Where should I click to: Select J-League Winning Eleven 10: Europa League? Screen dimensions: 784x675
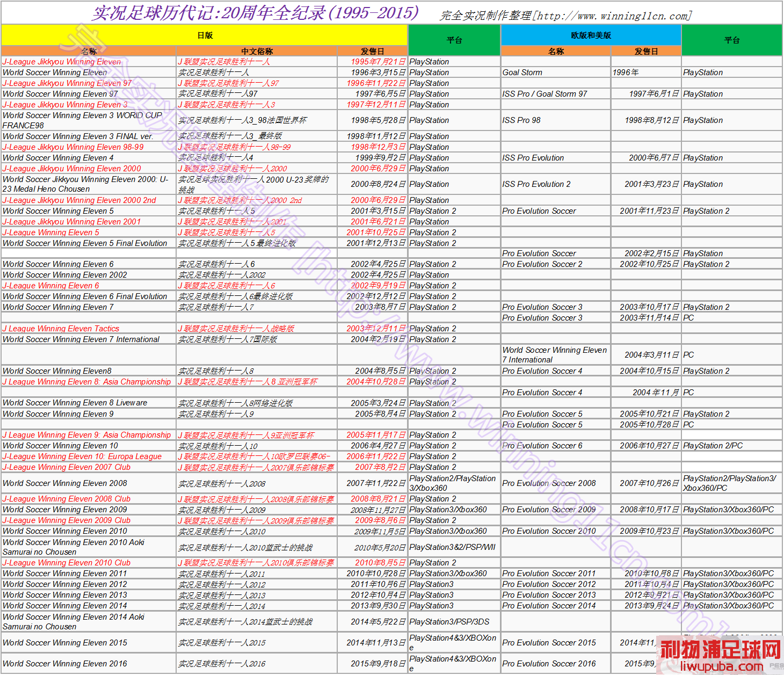[89, 456]
